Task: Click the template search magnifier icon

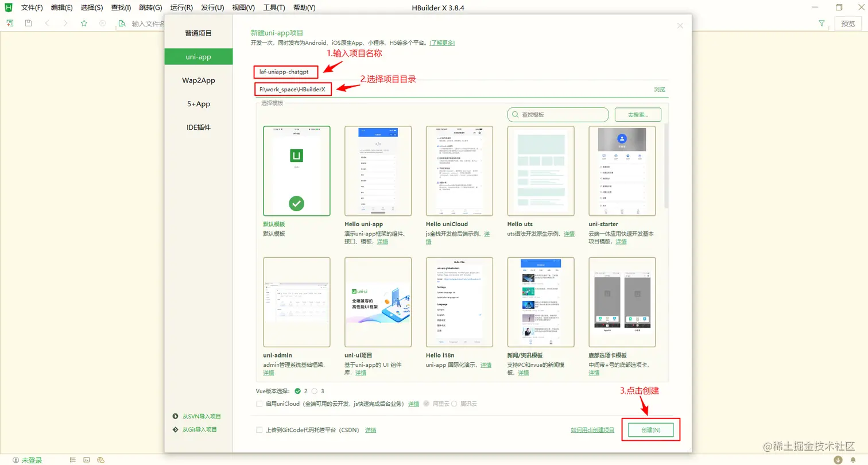Action: pyautogui.click(x=516, y=115)
